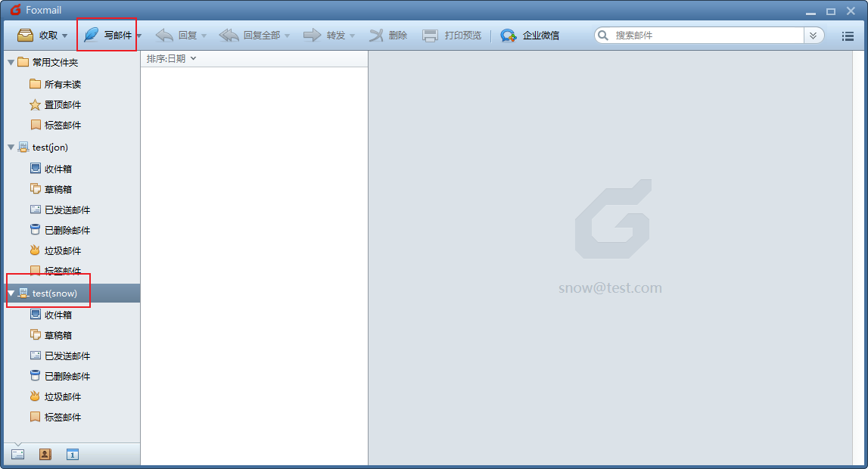Click the 打印预览 print preview button
The height and width of the screenshot is (469, 868).
[452, 36]
